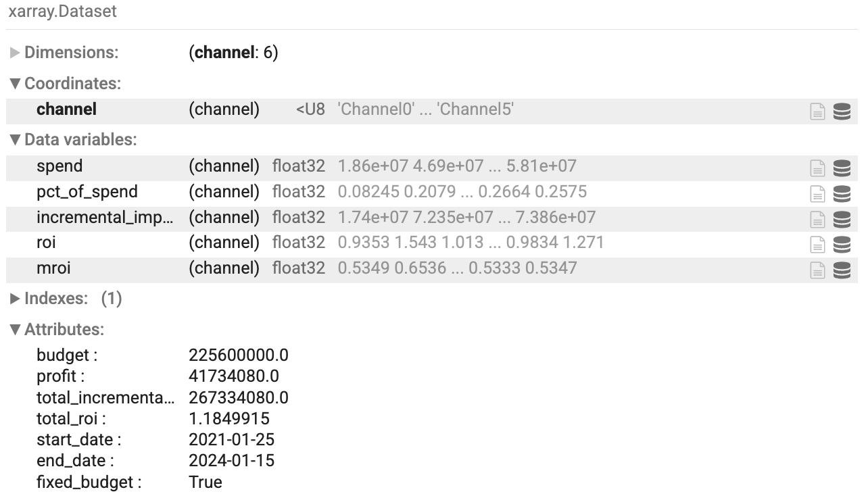Open the database icon for mroi row

tap(842, 268)
